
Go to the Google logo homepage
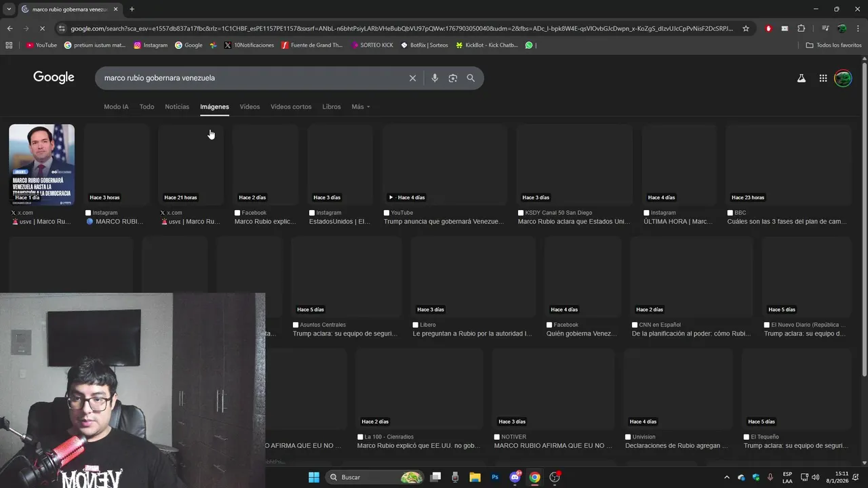click(54, 77)
